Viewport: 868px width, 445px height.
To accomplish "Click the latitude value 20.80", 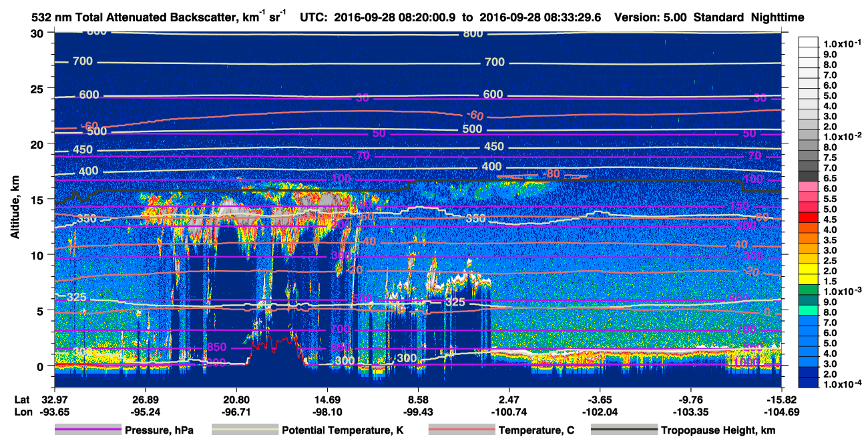I will coord(236,400).
